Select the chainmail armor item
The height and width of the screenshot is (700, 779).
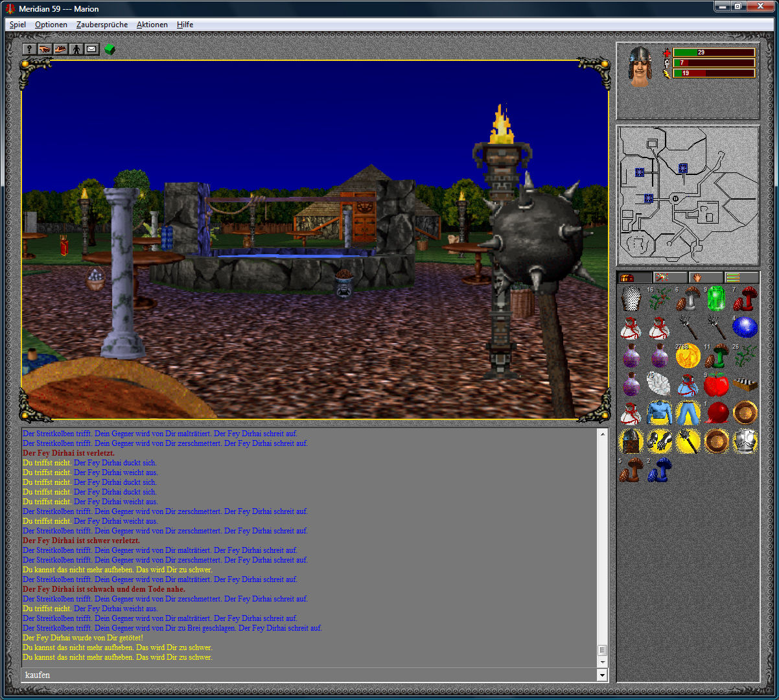[631, 299]
